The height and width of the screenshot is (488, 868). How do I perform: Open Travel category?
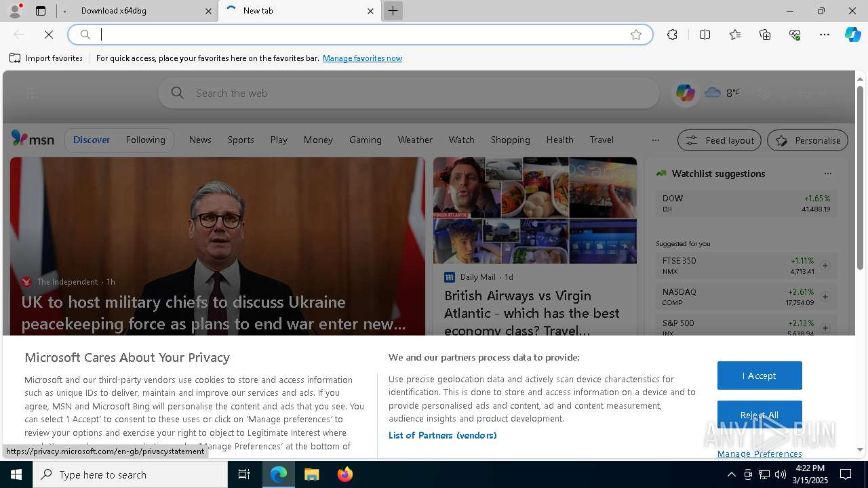click(601, 140)
